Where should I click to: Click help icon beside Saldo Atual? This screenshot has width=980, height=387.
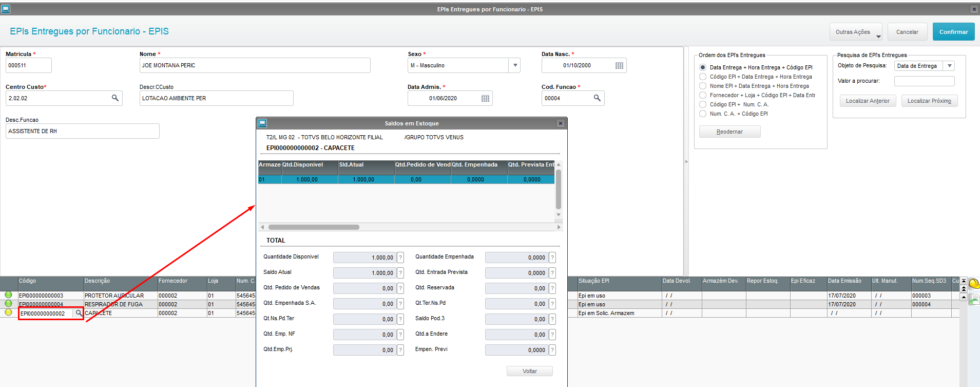pos(400,273)
